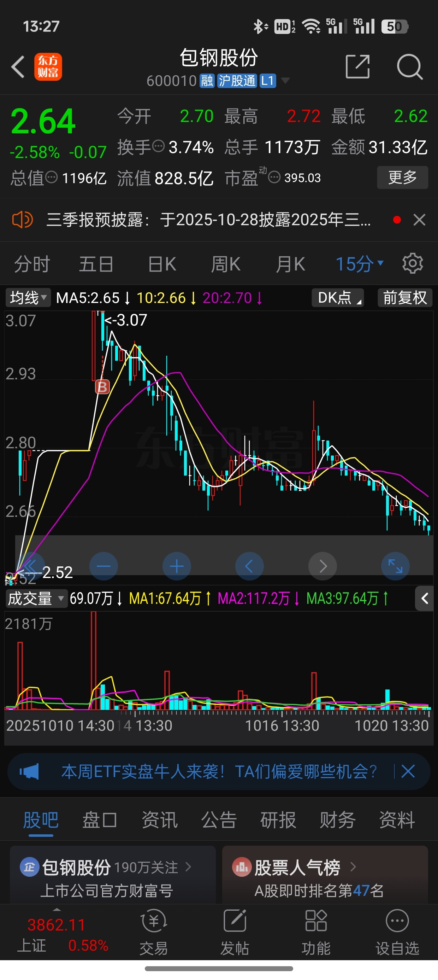Switch to 分时 chart tab

32,264
